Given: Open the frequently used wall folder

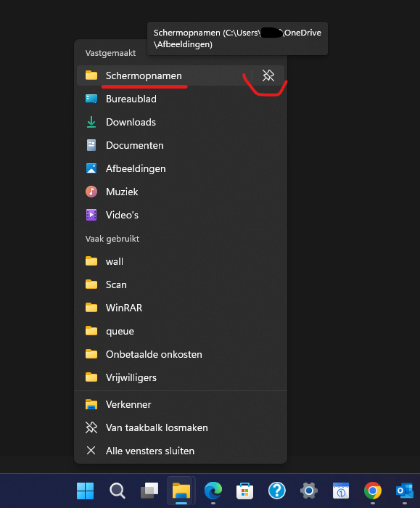Looking at the screenshot, I should [x=181, y=261].
